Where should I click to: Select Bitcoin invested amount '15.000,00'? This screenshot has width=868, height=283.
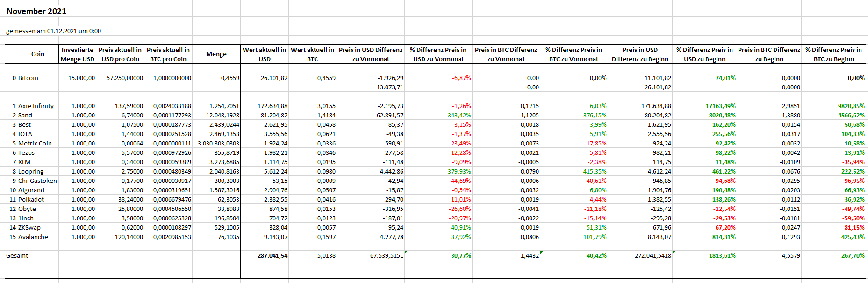click(x=81, y=78)
